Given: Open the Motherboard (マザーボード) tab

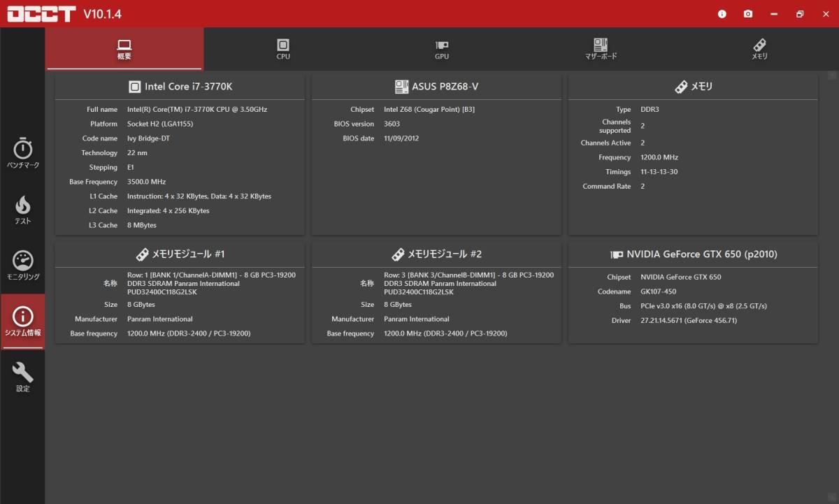Looking at the screenshot, I should pos(601,49).
